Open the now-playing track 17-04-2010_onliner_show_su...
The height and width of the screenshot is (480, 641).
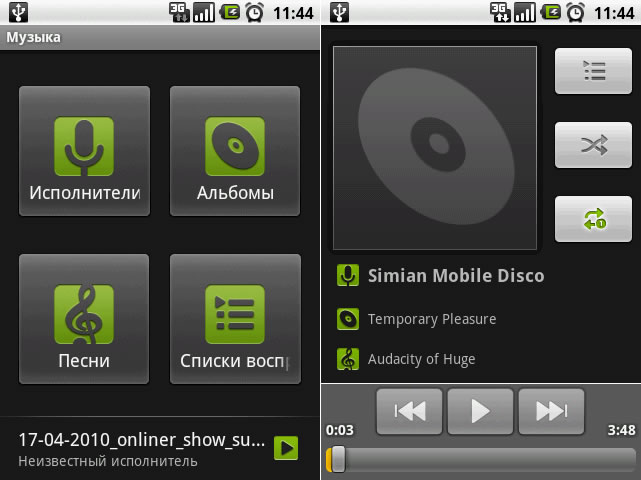click(x=141, y=440)
